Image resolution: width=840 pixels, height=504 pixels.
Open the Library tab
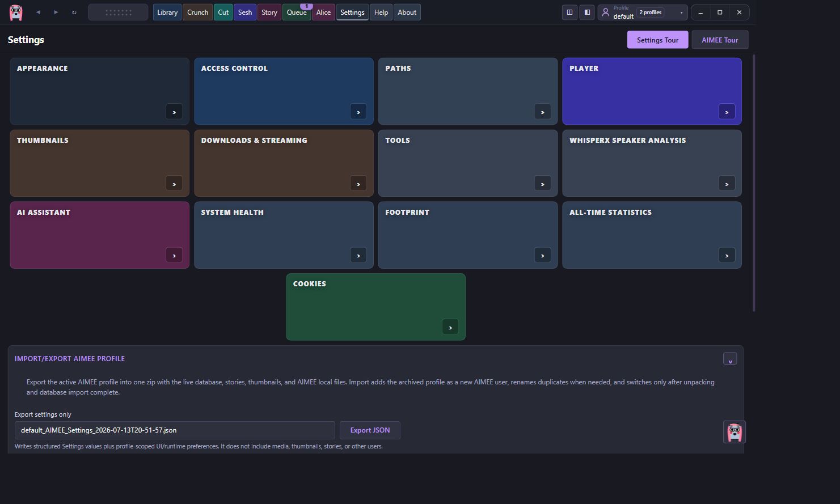(167, 12)
